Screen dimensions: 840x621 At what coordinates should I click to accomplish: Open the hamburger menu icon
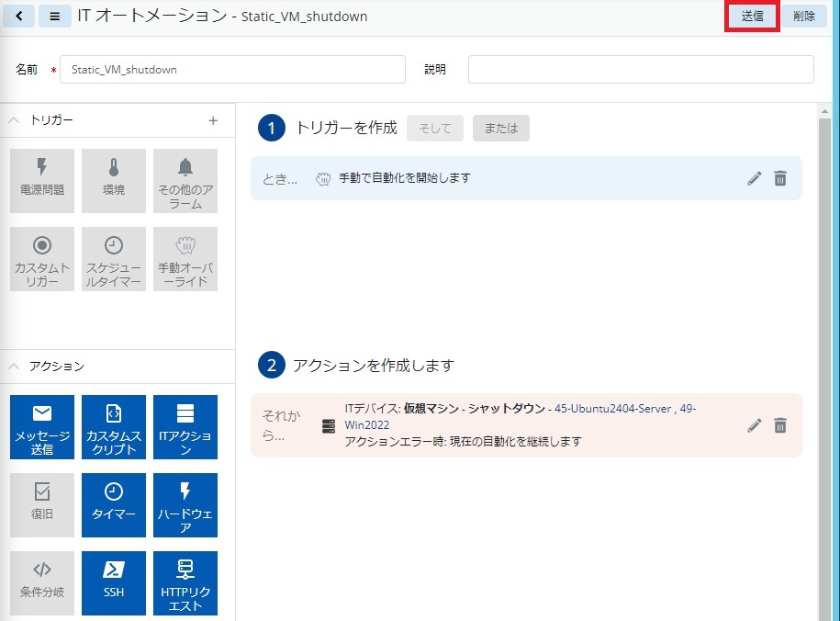tap(55, 17)
